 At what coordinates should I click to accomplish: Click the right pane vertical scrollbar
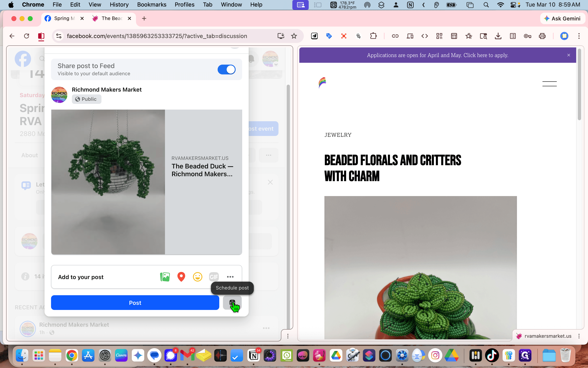pos(579,84)
